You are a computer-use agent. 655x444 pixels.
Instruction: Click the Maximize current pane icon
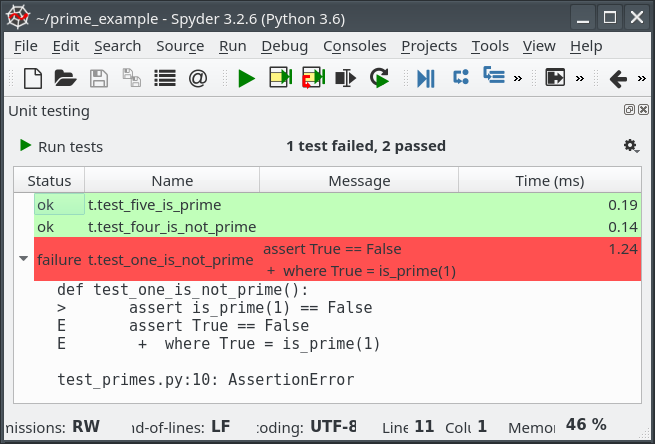(555, 78)
